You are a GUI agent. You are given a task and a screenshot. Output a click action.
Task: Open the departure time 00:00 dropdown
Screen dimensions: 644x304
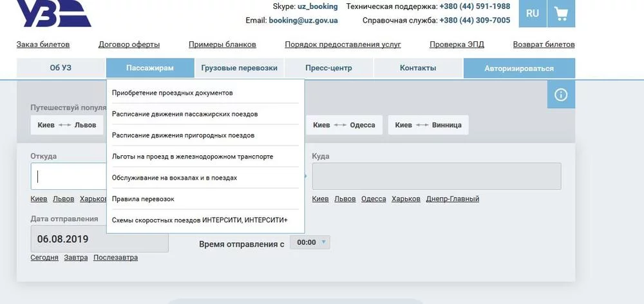pyautogui.click(x=310, y=242)
